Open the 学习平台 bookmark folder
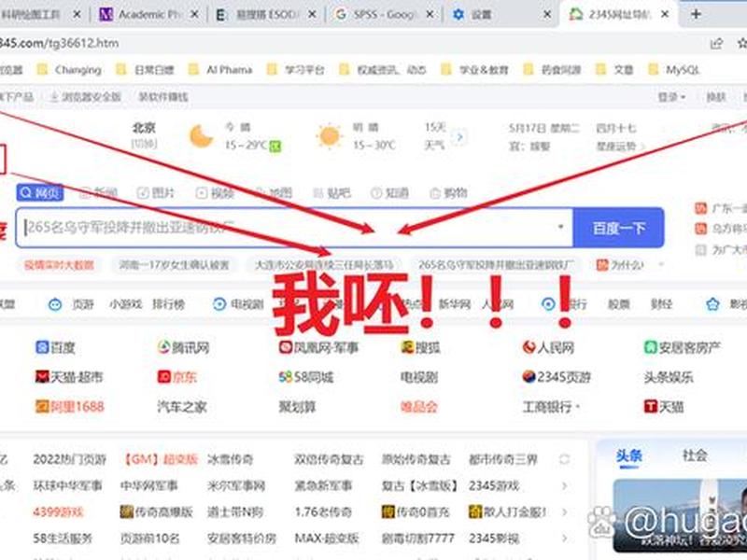This screenshot has width=747, height=560. (295, 70)
